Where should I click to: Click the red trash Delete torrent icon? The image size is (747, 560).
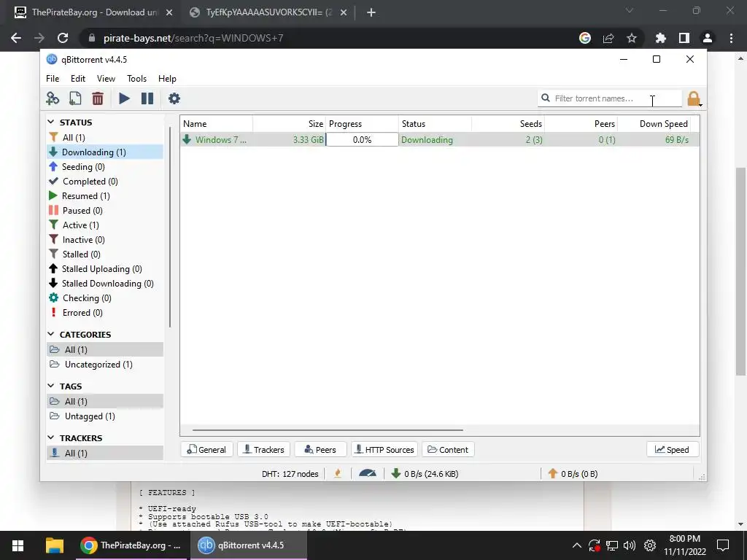point(98,98)
